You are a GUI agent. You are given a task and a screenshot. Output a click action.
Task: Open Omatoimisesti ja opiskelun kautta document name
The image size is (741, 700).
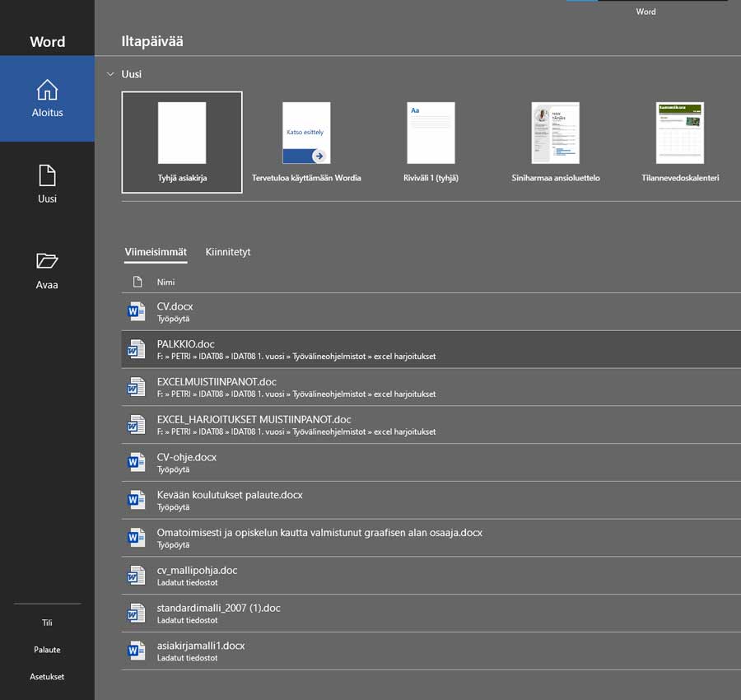tap(319, 533)
